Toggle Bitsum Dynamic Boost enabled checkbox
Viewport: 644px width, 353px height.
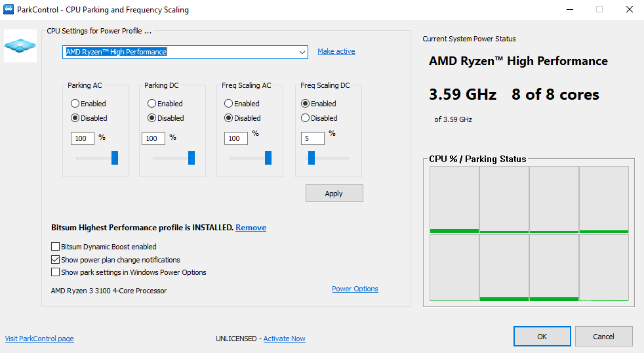point(55,247)
